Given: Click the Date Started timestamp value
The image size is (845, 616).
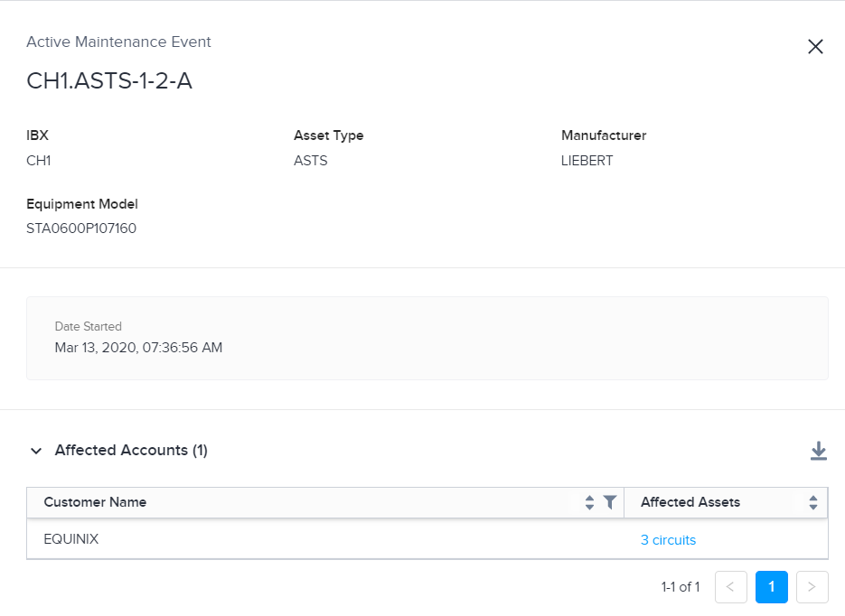Looking at the screenshot, I should [138, 348].
